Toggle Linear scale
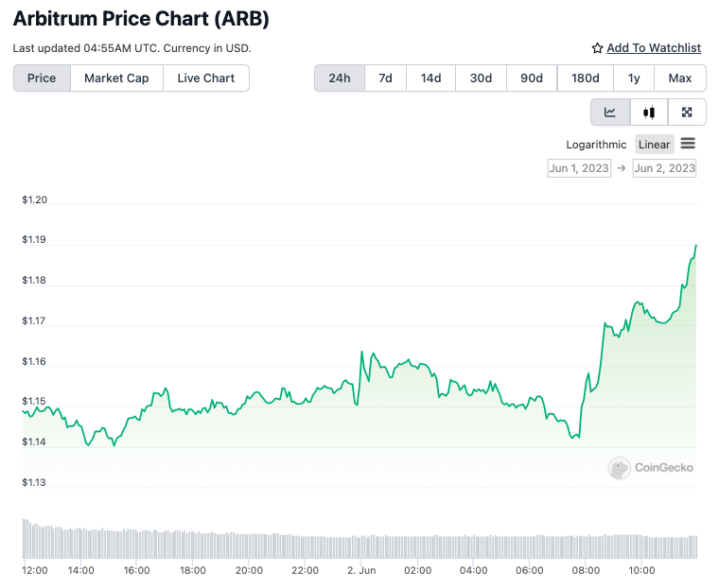 pos(655,145)
